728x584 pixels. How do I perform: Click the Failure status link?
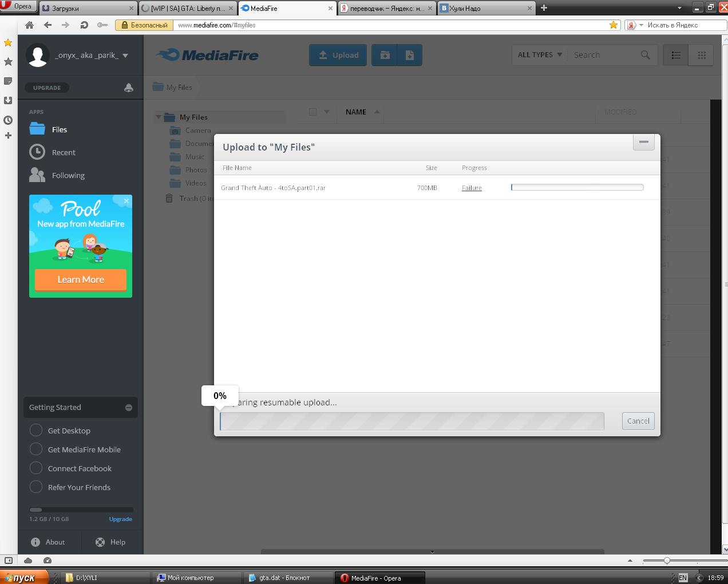tap(472, 188)
